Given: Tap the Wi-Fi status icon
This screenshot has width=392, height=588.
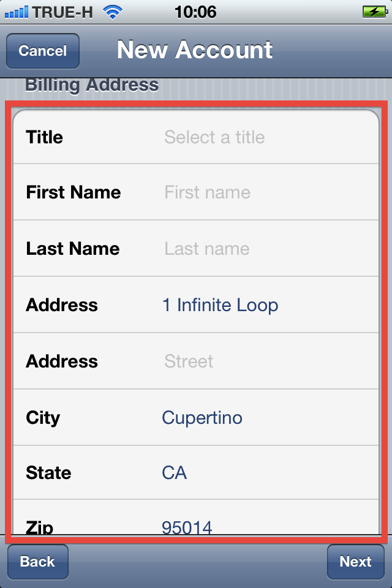Looking at the screenshot, I should pos(113,12).
